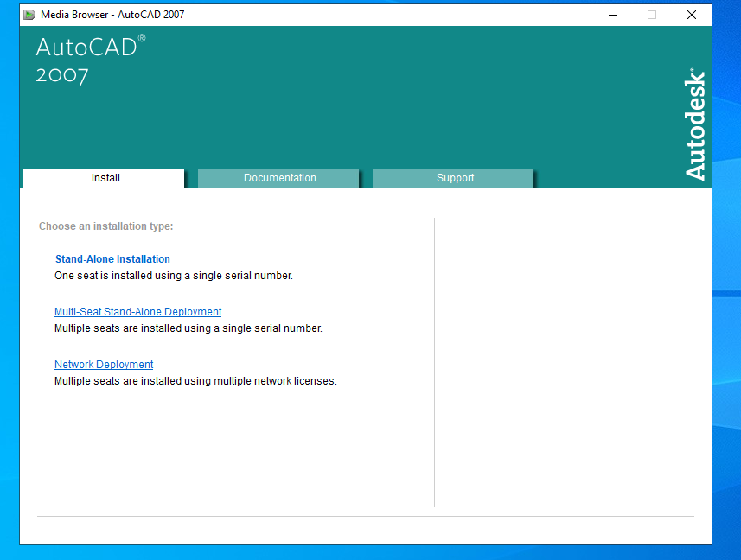Click the 'Choose an installation type:' heading

(x=105, y=226)
